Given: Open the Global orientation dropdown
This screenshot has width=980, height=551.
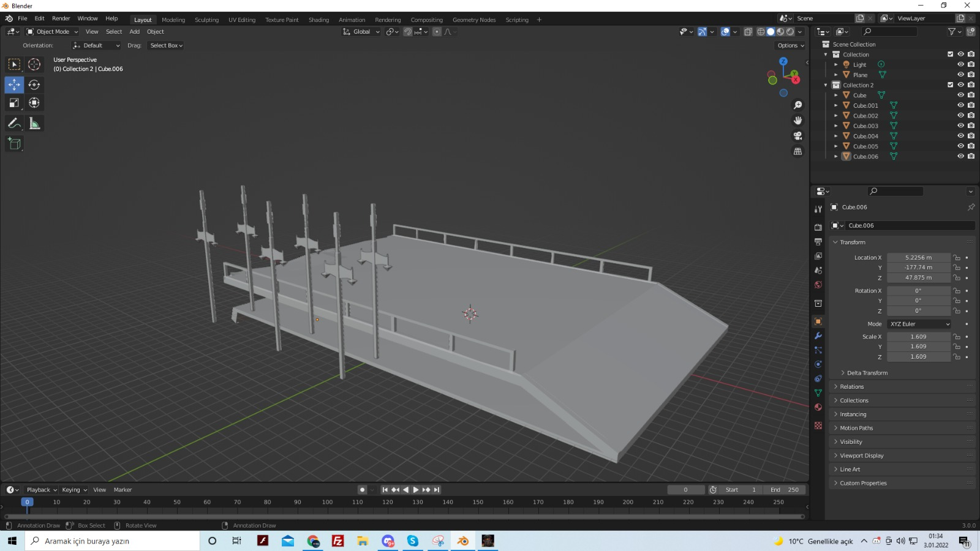Looking at the screenshot, I should (361, 32).
